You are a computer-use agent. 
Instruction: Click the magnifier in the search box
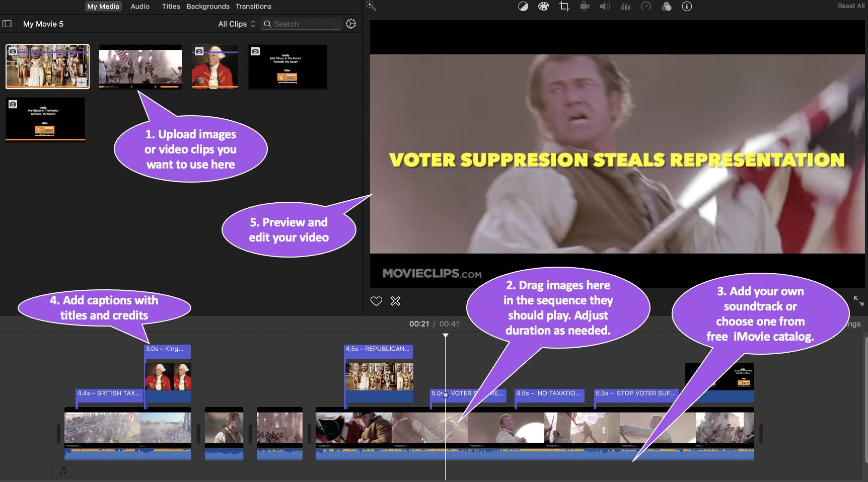click(x=268, y=24)
